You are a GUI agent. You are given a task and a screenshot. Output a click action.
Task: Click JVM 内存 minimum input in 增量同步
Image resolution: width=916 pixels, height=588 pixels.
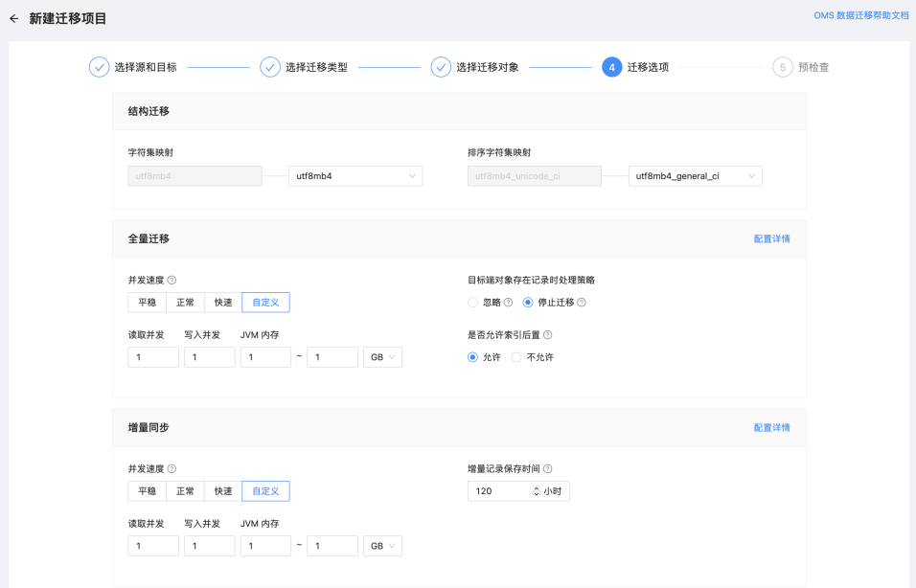click(265, 546)
